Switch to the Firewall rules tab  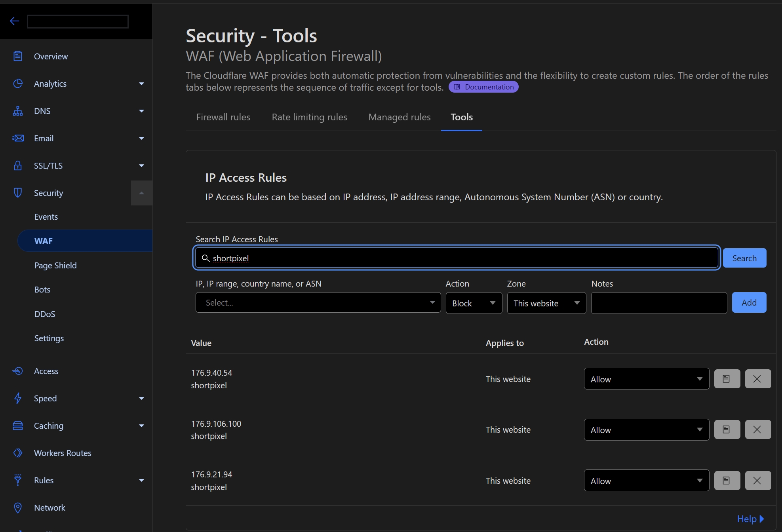pos(223,117)
